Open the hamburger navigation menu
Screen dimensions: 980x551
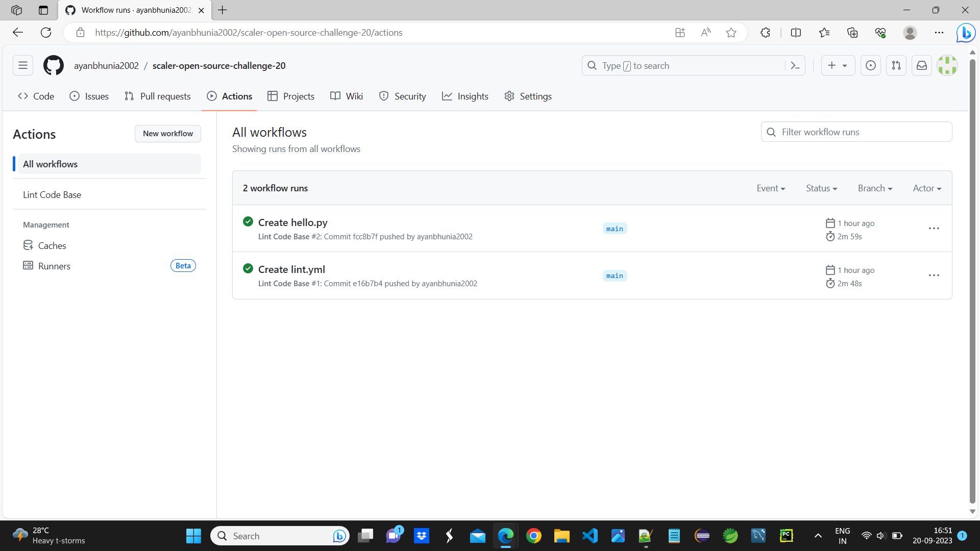pyautogui.click(x=22, y=65)
